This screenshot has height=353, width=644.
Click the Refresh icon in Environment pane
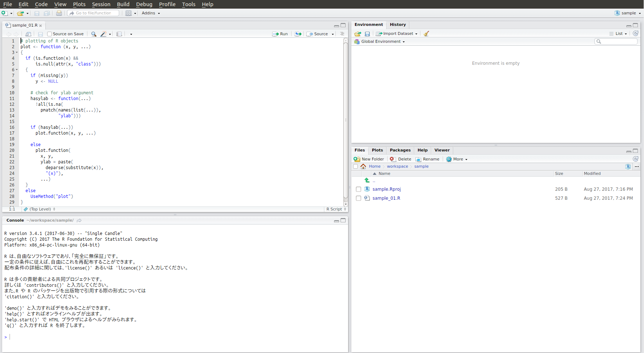pos(636,33)
